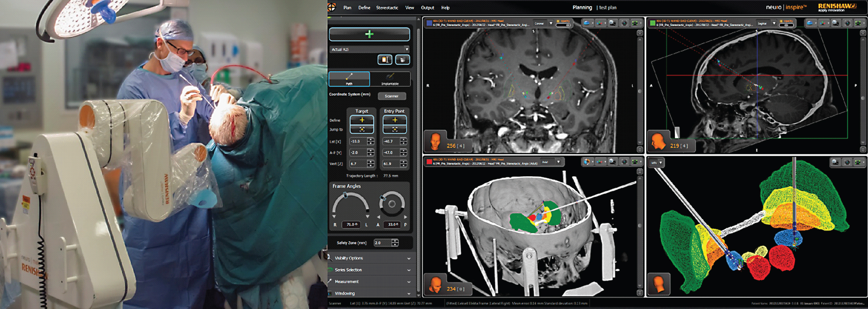Switch to the Path tab

(349, 79)
